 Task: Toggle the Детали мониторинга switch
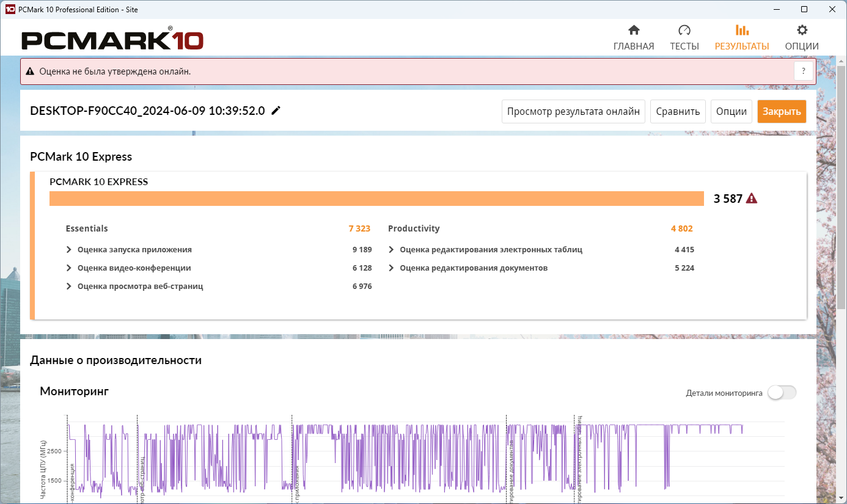tap(782, 393)
